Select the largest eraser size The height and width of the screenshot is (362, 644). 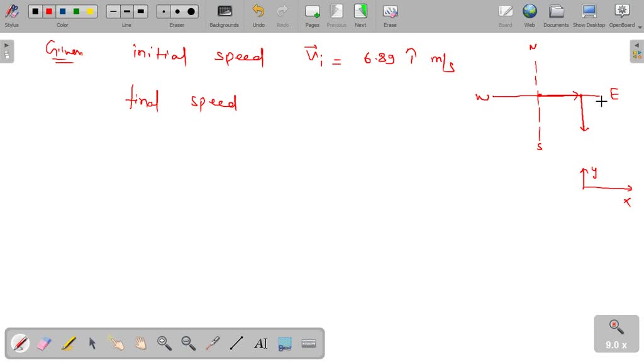[x=191, y=11]
